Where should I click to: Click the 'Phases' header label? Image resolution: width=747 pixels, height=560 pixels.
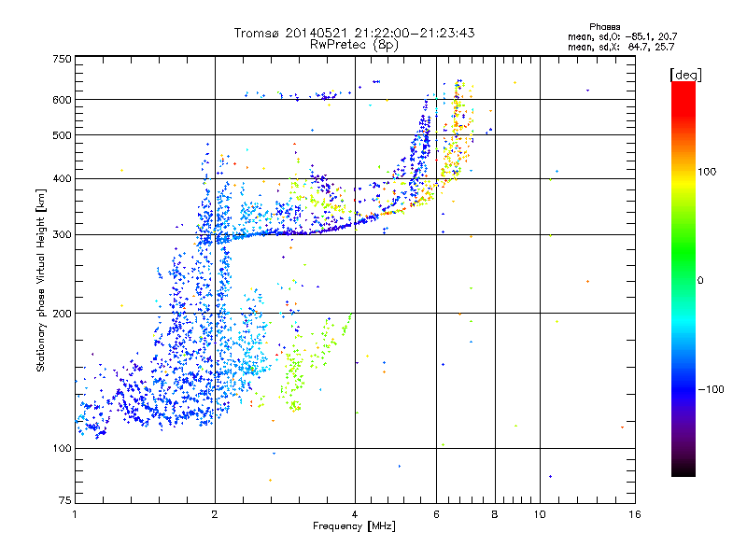(604, 27)
